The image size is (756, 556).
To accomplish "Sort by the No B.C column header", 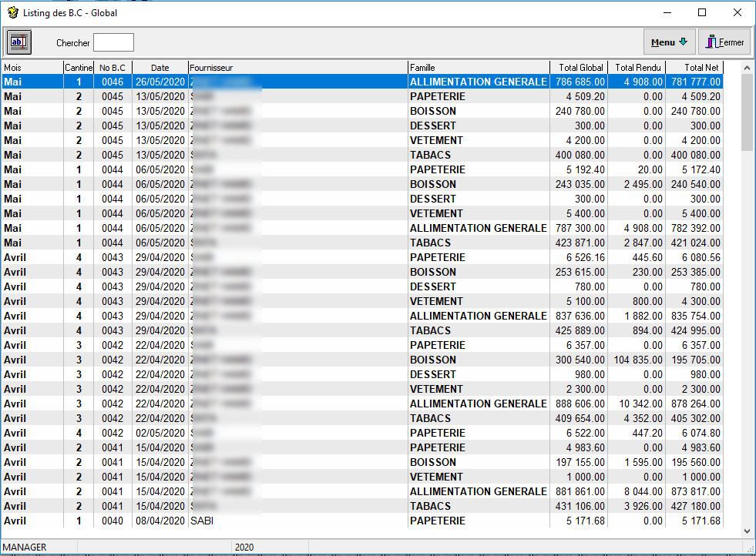I will coord(113,68).
